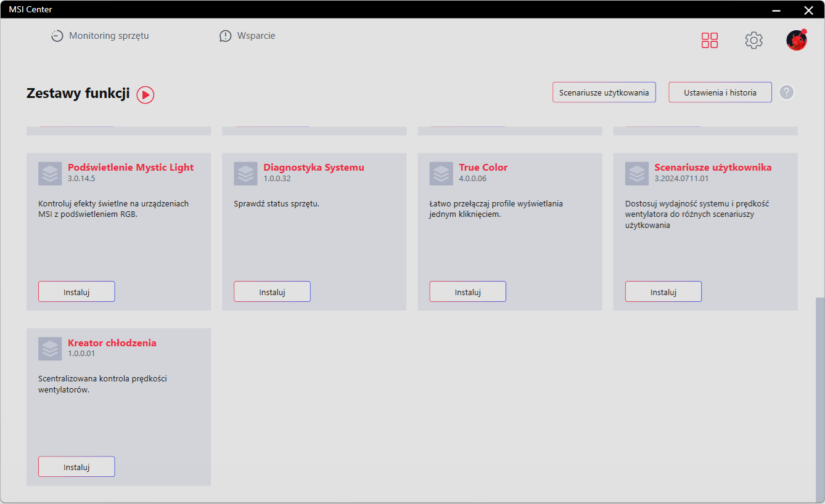Open the features grid view icon
This screenshot has width=825, height=504.
pos(710,41)
